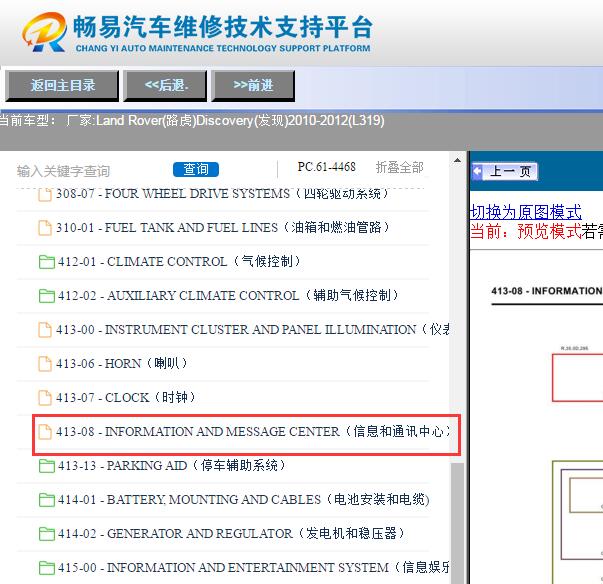The height and width of the screenshot is (584, 603).
Task: Return to main directory via 返回主目录 button
Action: point(62,86)
